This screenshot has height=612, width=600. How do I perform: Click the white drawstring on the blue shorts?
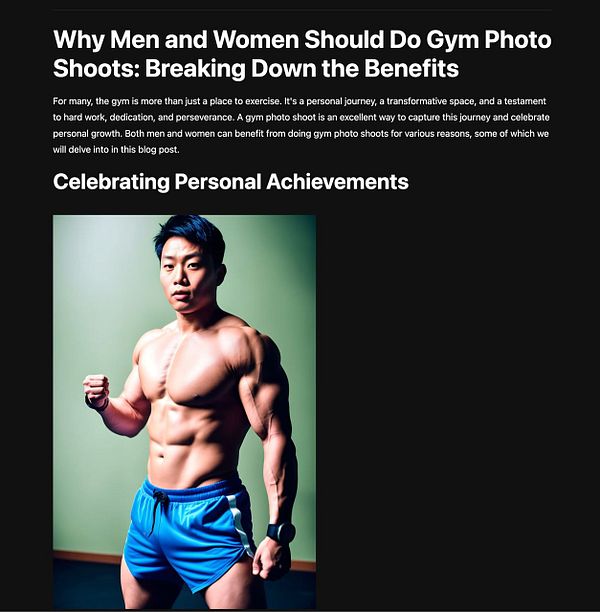[156, 511]
